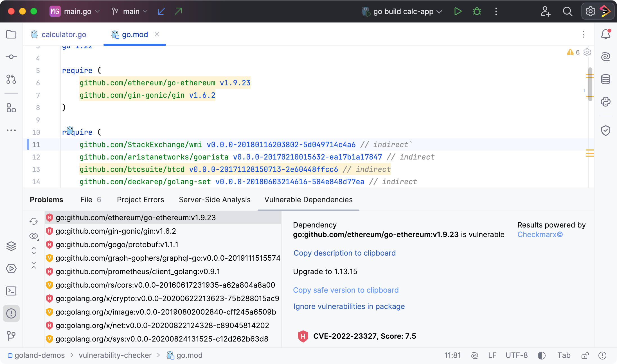617x364 pixels.
Task: Open the Database tool window
Action: point(606,79)
